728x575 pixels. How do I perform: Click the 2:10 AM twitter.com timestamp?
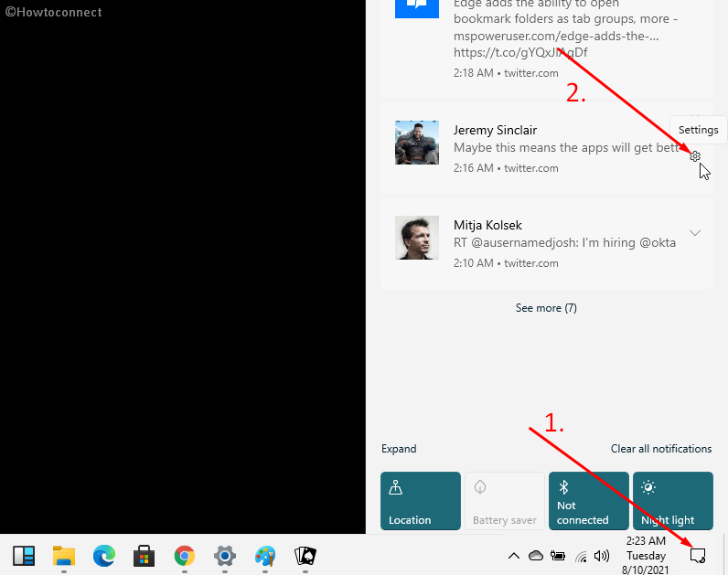click(506, 263)
